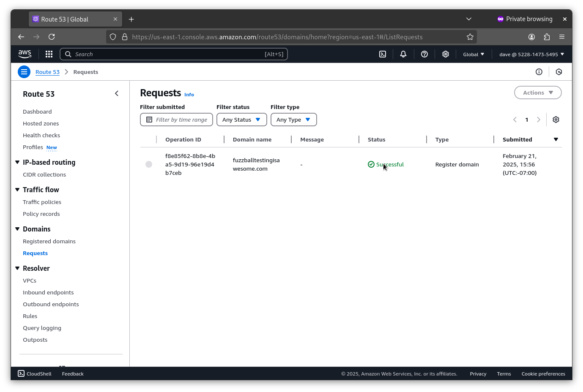Image resolution: width=583 pixels, height=392 pixels.
Task: Go to previous page of requests
Action: pos(515,120)
